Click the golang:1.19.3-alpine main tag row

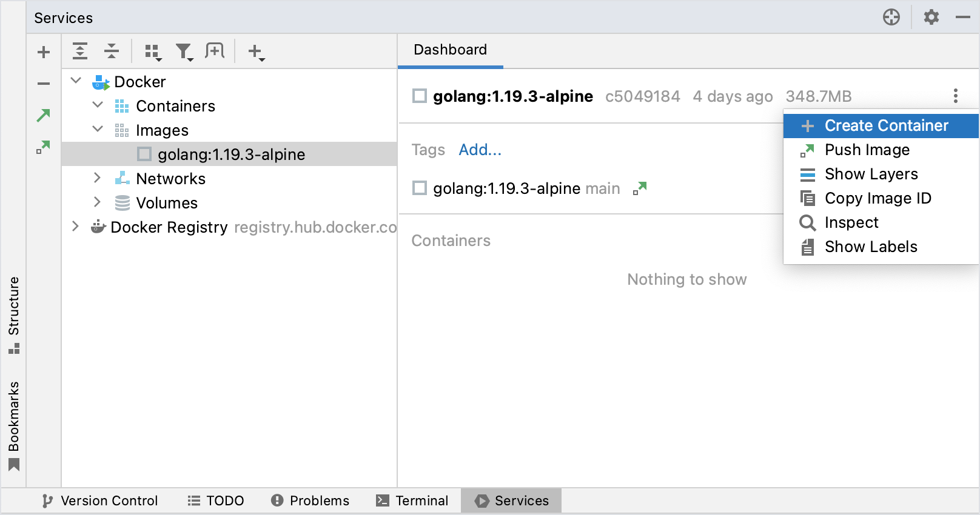(526, 188)
